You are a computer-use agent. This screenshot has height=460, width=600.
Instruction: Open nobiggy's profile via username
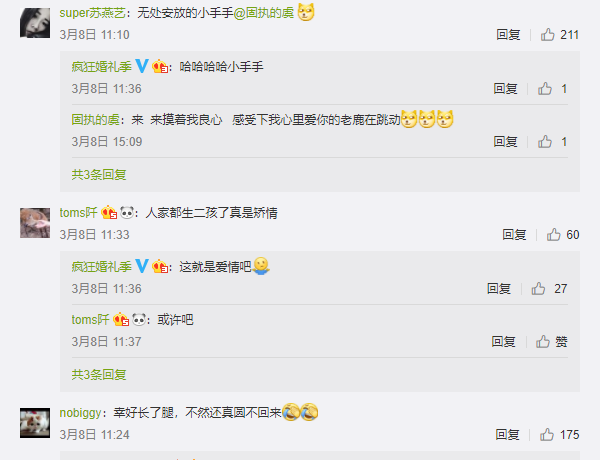[80, 413]
